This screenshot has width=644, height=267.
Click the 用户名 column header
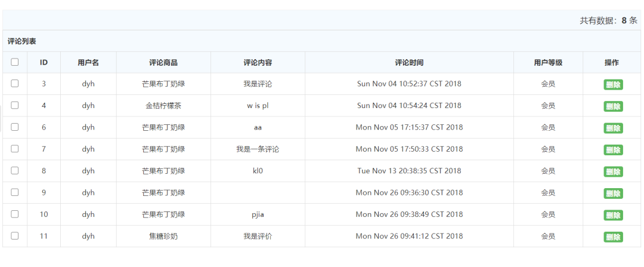click(x=88, y=63)
